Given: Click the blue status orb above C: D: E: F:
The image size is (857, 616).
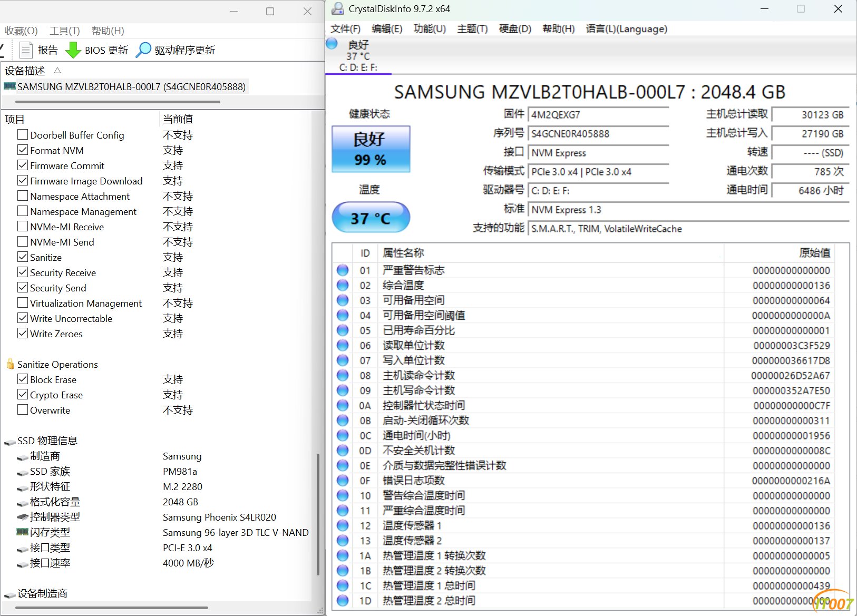Looking at the screenshot, I should tap(332, 44).
